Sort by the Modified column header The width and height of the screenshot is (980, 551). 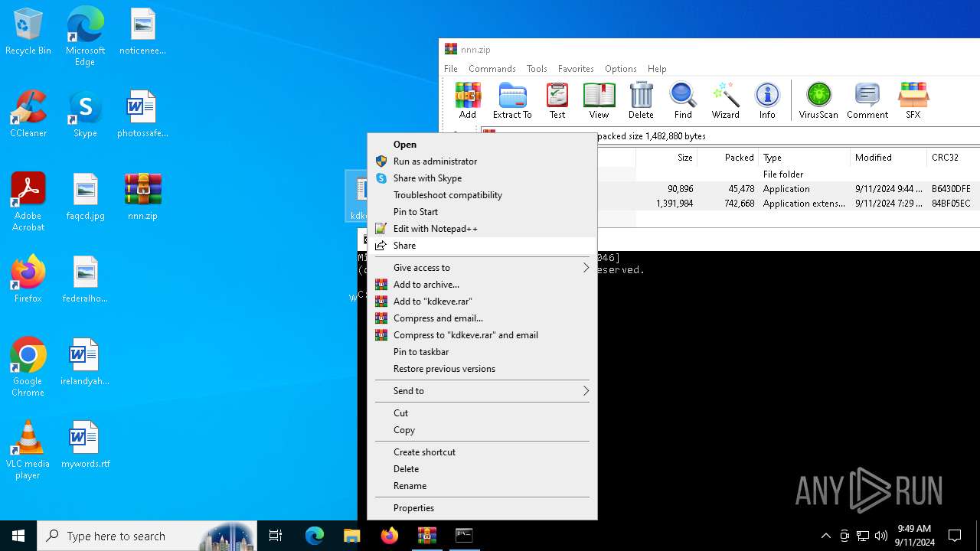888,158
